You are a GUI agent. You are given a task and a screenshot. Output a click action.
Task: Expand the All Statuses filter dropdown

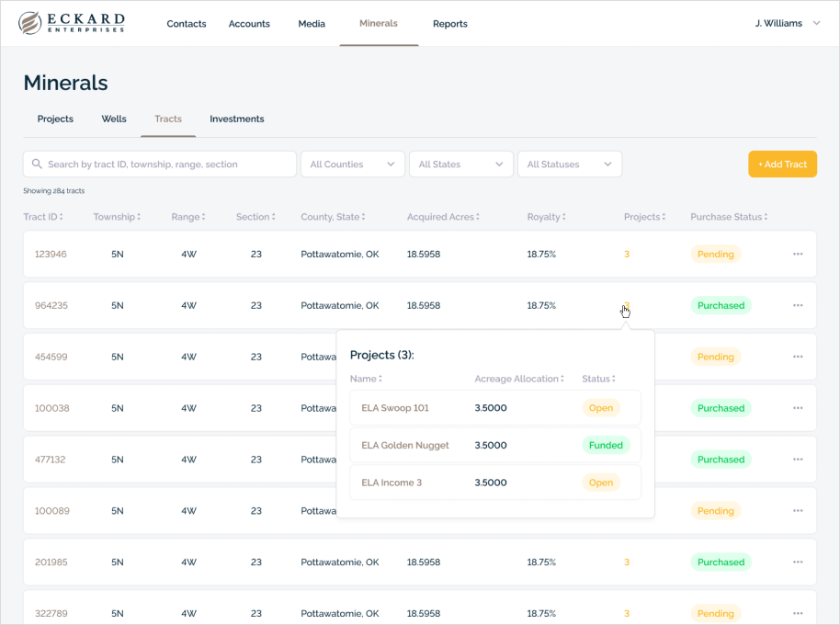pyautogui.click(x=570, y=164)
